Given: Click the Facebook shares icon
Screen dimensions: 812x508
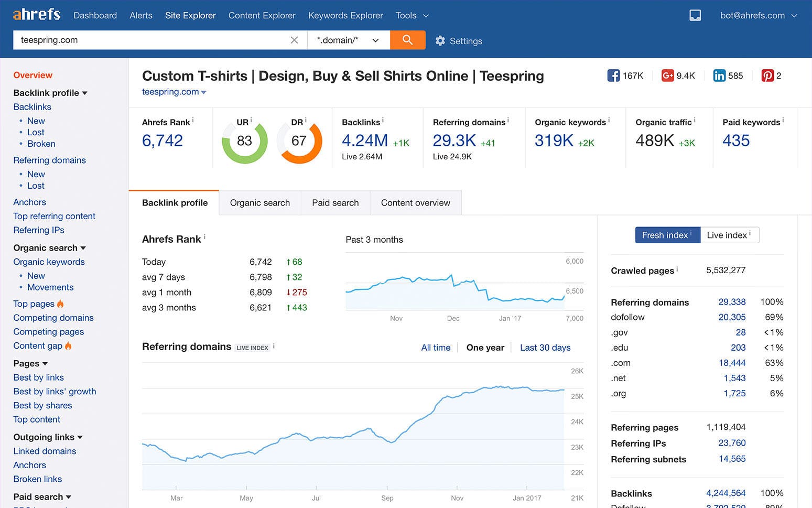Looking at the screenshot, I should [x=613, y=75].
